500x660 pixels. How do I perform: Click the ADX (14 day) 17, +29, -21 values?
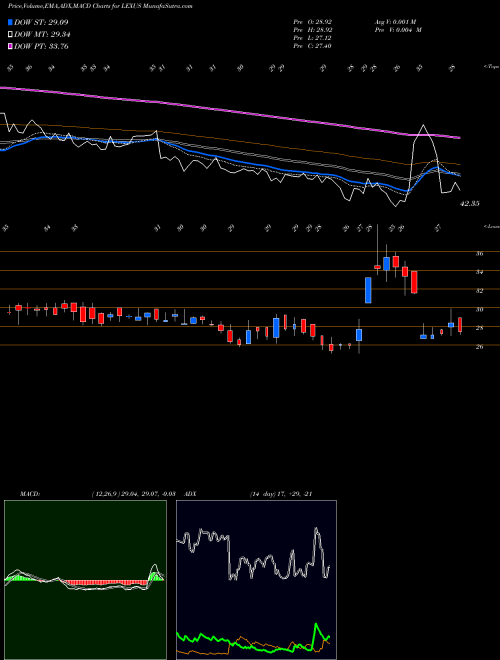click(x=281, y=494)
